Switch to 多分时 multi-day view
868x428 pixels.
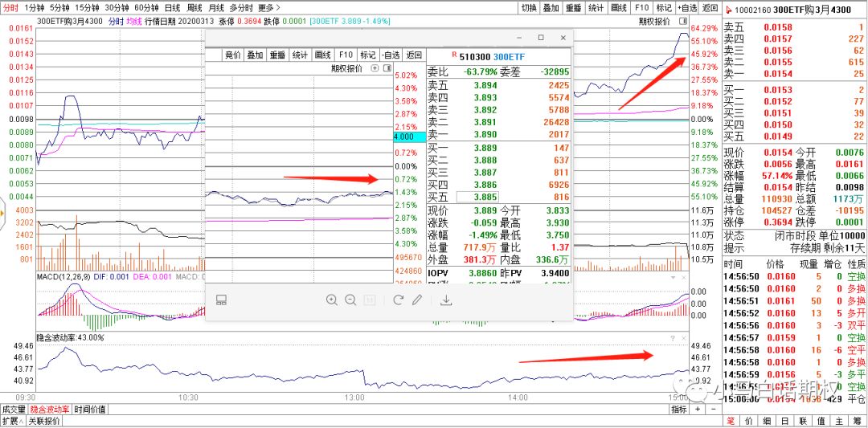tap(241, 8)
